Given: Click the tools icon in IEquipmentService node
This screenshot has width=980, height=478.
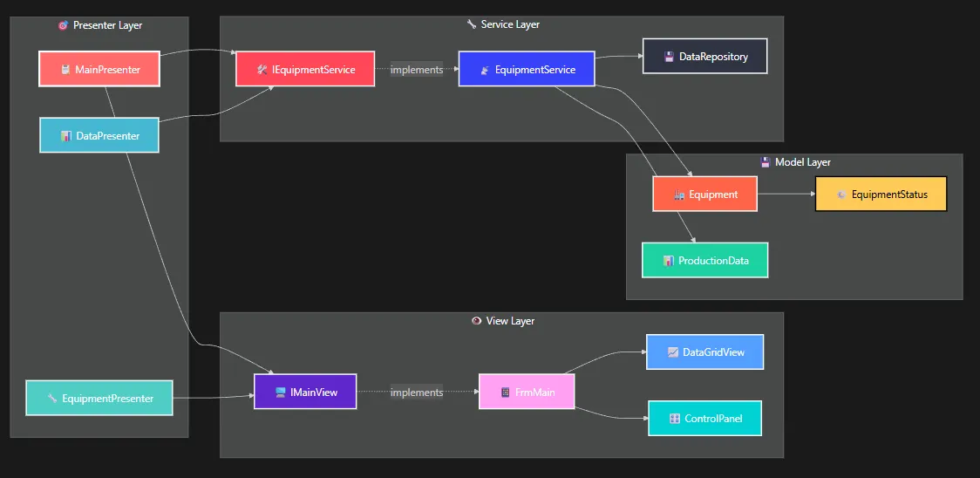Looking at the screenshot, I should point(262,70).
